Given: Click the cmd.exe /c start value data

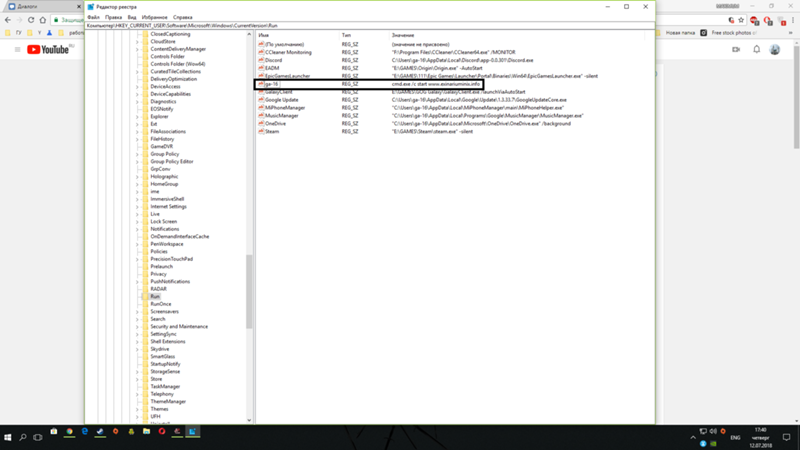Looking at the screenshot, I should tap(436, 84).
